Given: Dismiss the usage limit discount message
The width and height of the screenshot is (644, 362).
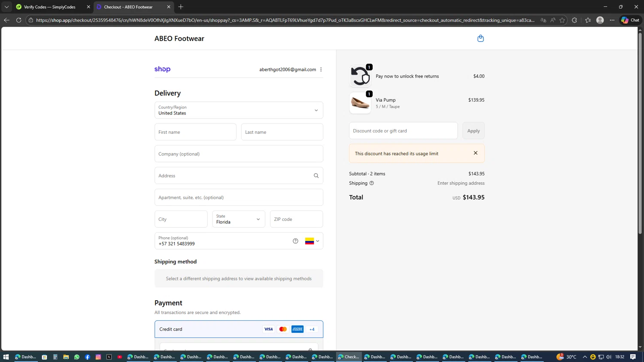Looking at the screenshot, I should pos(475,153).
